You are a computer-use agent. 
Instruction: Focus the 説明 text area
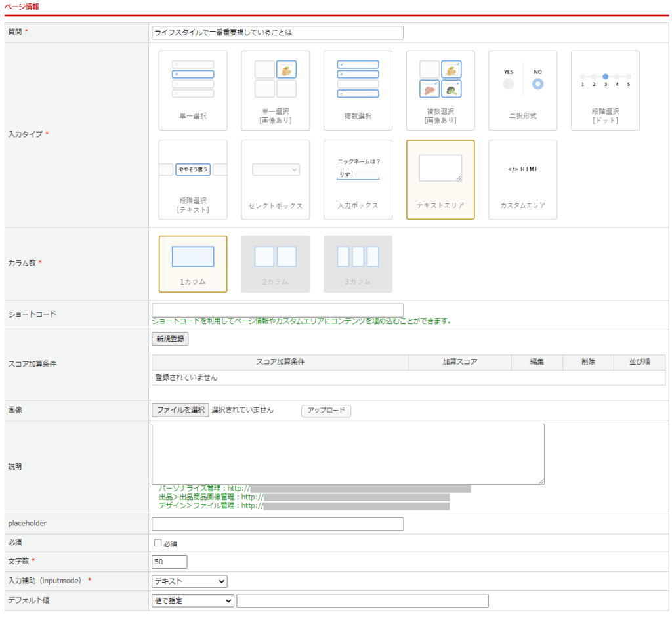coord(348,454)
